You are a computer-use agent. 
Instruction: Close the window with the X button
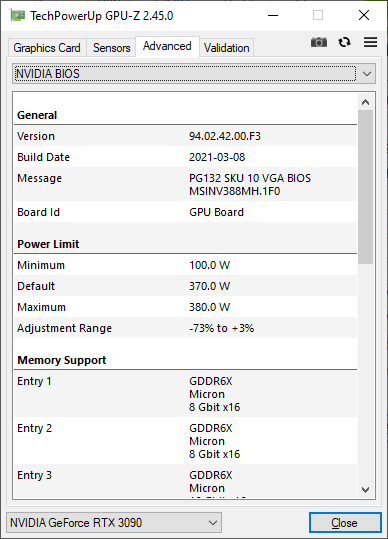coord(364,15)
